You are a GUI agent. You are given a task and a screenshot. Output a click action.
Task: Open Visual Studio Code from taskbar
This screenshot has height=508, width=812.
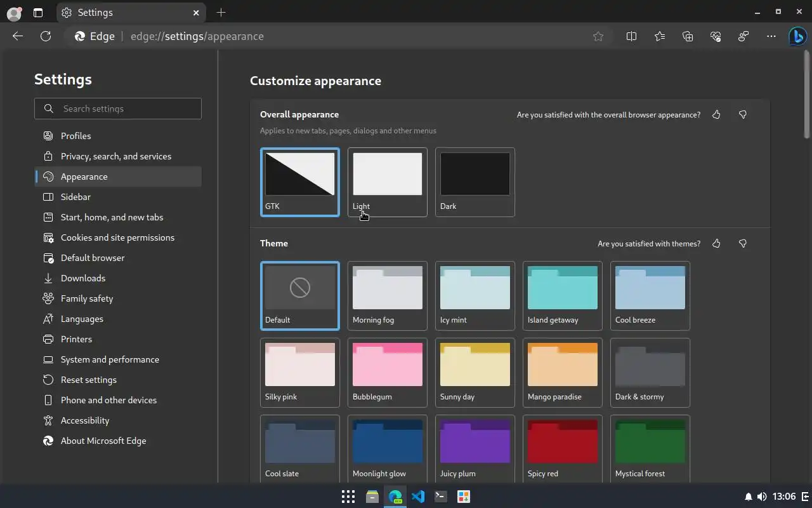418,497
